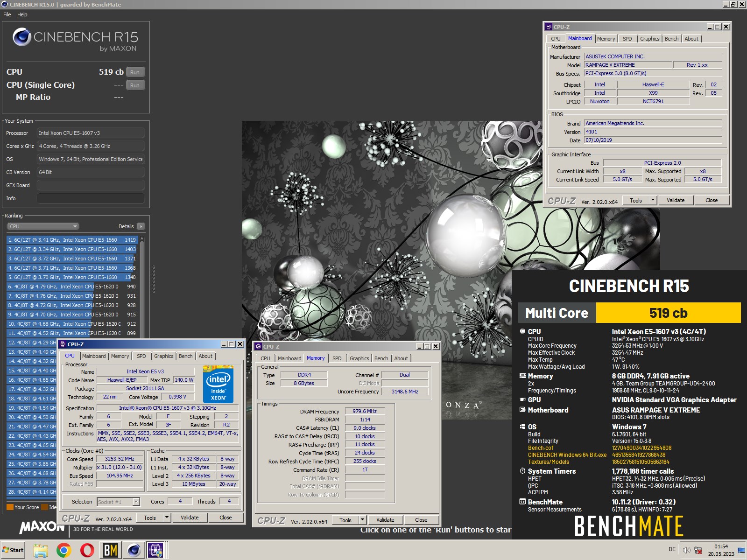Click BenchMate section icon near driver version
The image size is (747, 560).
522,502
